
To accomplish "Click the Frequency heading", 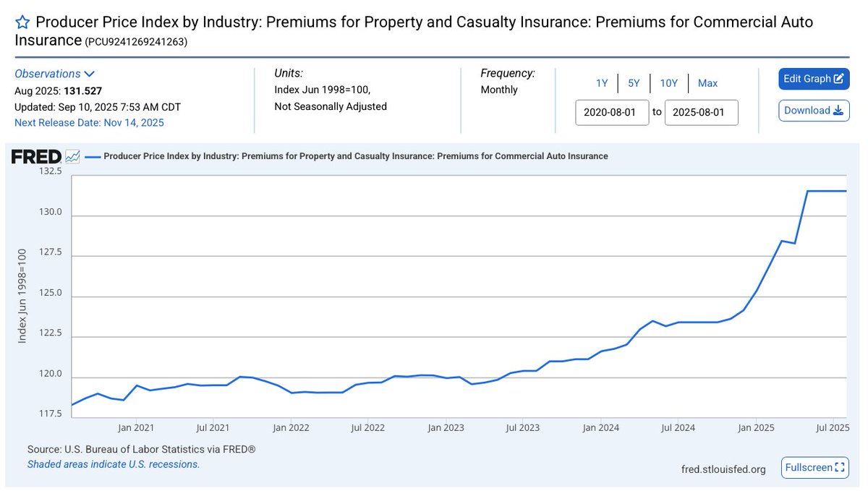I will (508, 73).
